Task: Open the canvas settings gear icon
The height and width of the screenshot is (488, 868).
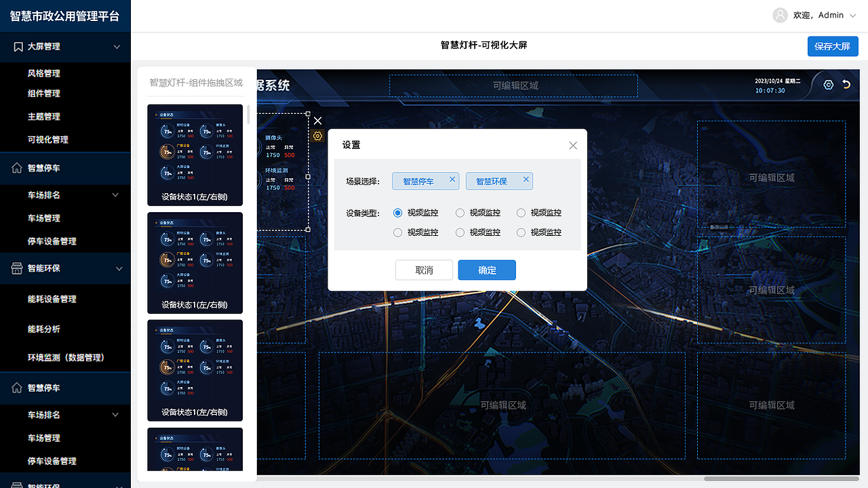Action: [x=828, y=84]
